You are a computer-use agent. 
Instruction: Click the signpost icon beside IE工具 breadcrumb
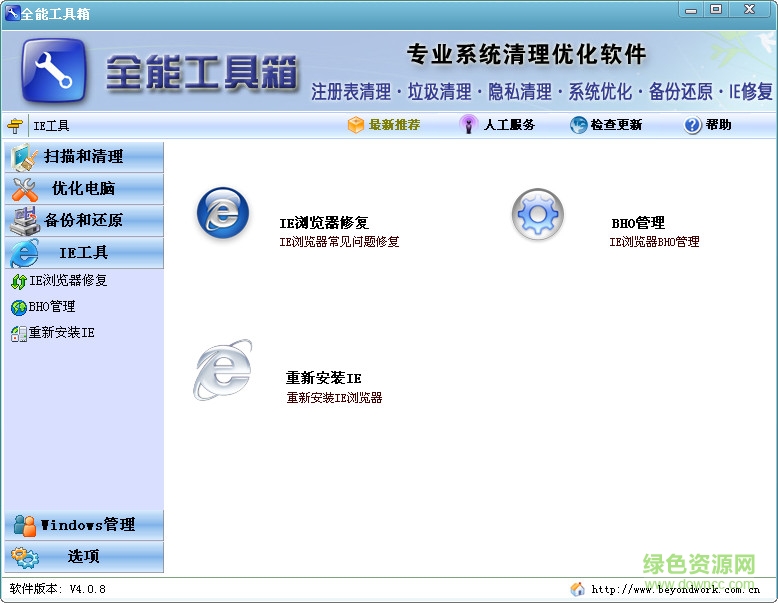click(x=15, y=126)
